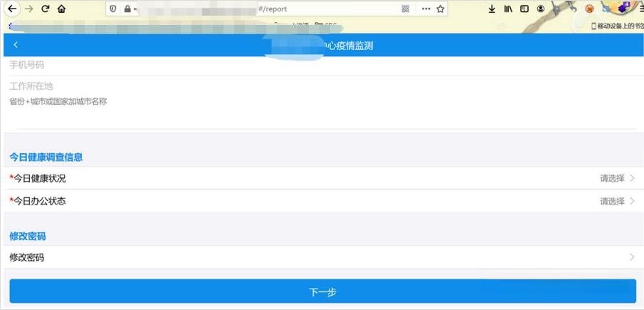Go back using the blue header arrow
Image resolution: width=644 pixels, height=310 pixels.
click(x=16, y=45)
